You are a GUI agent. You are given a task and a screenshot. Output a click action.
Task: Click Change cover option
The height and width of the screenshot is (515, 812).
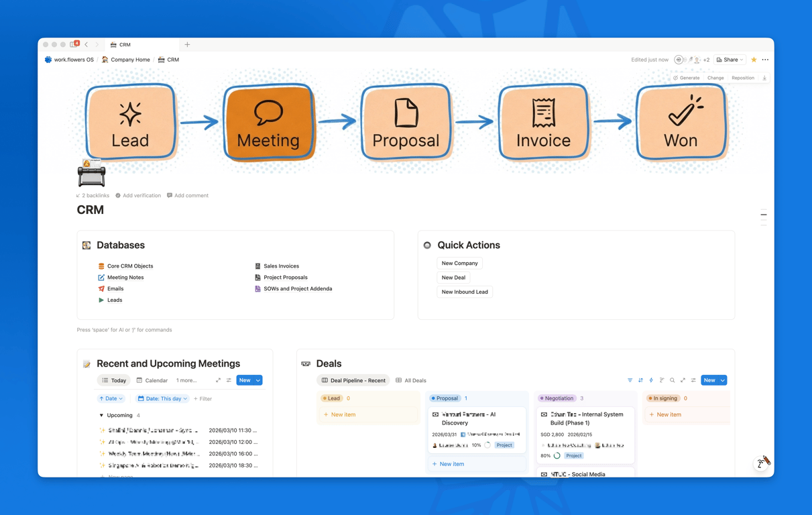[x=715, y=78]
